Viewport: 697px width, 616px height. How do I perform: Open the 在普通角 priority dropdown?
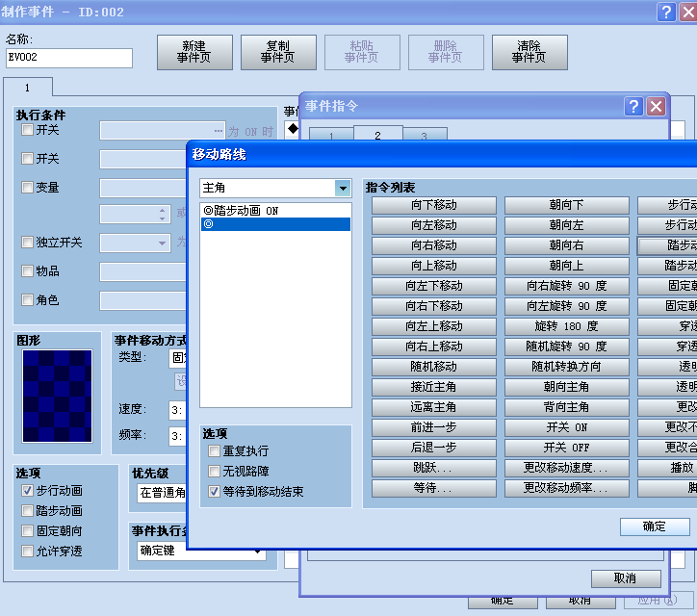[x=163, y=493]
